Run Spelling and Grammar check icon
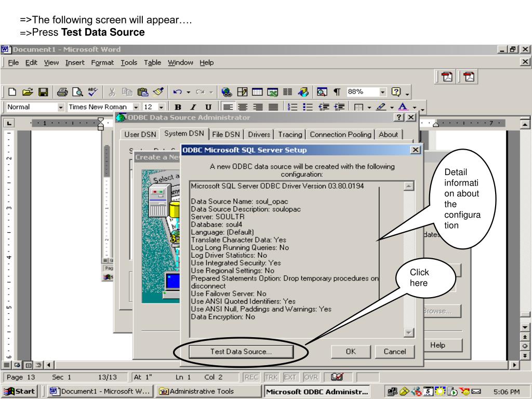532x399 pixels. (x=92, y=92)
